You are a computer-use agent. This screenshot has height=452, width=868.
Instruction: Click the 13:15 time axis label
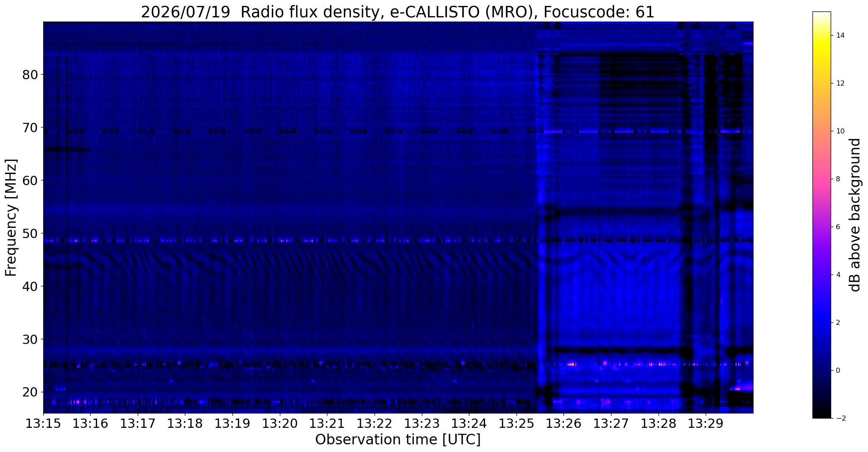(43, 424)
